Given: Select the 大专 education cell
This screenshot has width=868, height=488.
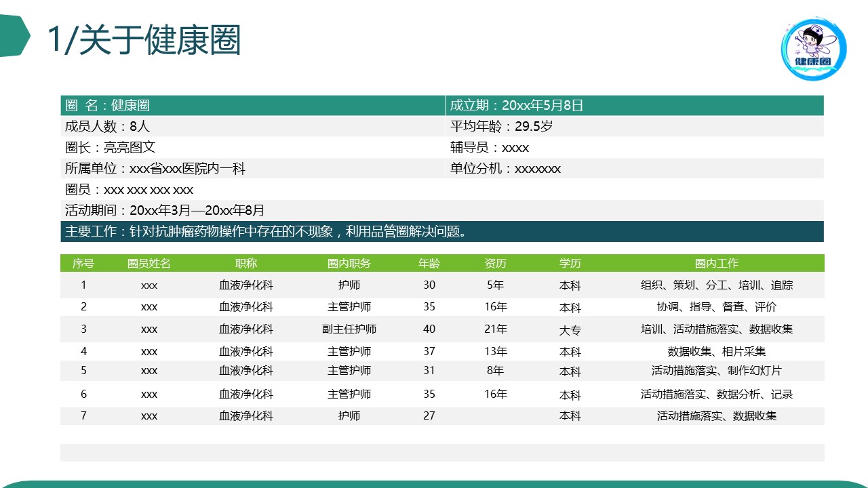Looking at the screenshot, I should (570, 330).
